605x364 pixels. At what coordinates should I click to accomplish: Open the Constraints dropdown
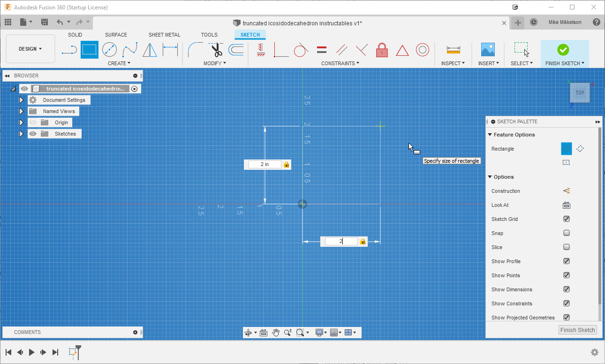(x=340, y=63)
